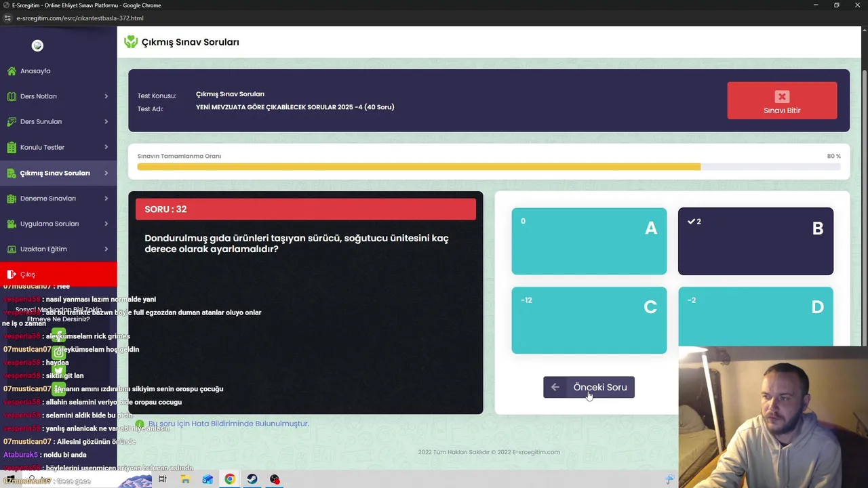Click the Test Konusu label
This screenshot has width=868, height=488.
tap(157, 96)
